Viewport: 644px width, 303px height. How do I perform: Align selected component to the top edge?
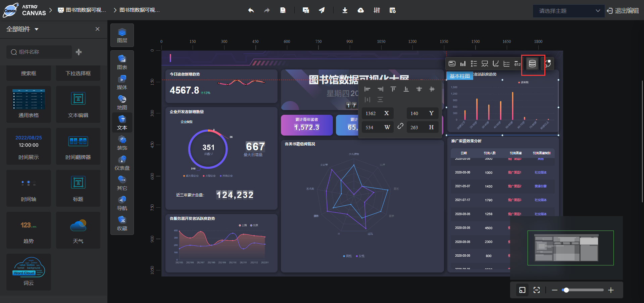tap(393, 89)
